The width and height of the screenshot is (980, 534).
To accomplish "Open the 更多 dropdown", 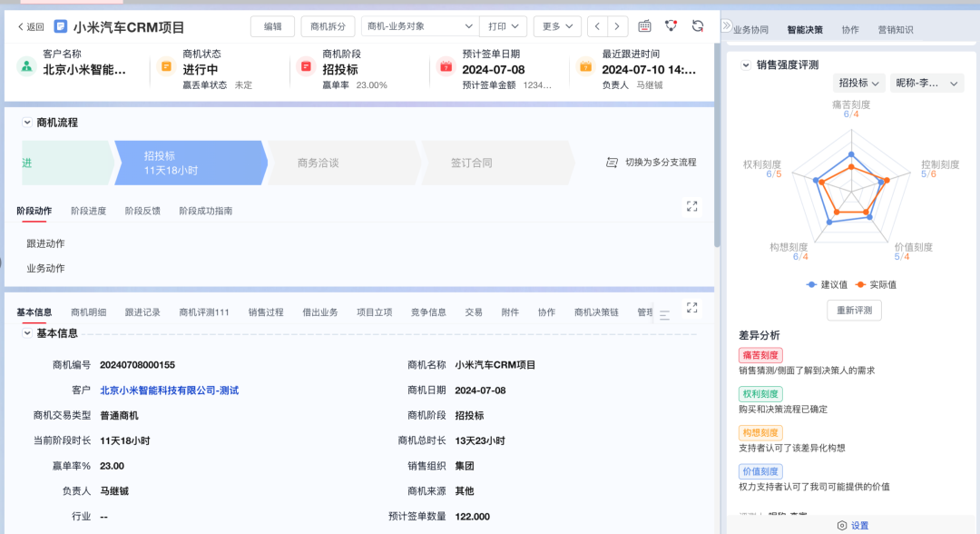I will coord(557,26).
